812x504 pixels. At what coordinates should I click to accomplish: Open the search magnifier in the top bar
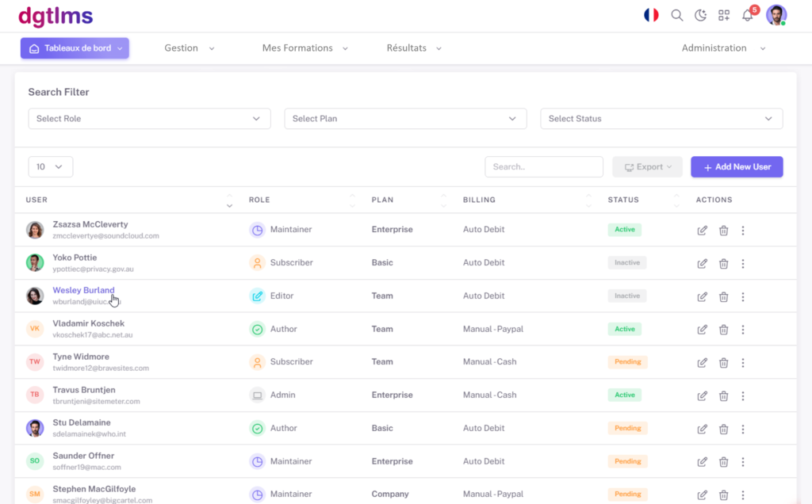click(677, 15)
